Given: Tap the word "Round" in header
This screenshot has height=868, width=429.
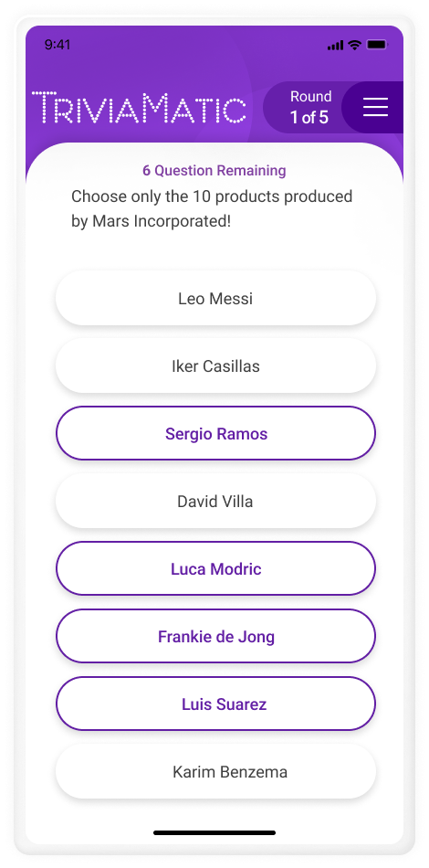Looking at the screenshot, I should pyautogui.click(x=310, y=96).
